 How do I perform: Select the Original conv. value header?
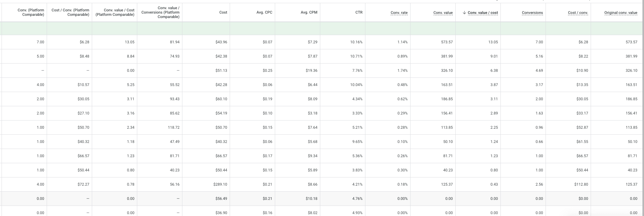coord(621,13)
